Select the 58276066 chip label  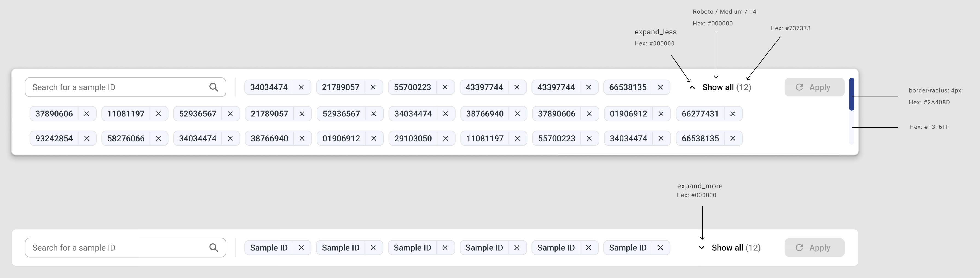pos(126,138)
